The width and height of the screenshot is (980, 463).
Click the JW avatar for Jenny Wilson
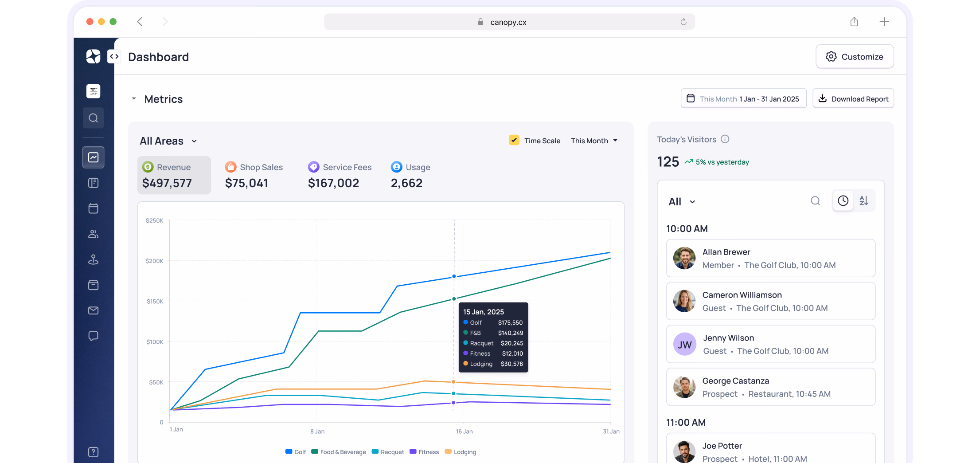[684, 344]
